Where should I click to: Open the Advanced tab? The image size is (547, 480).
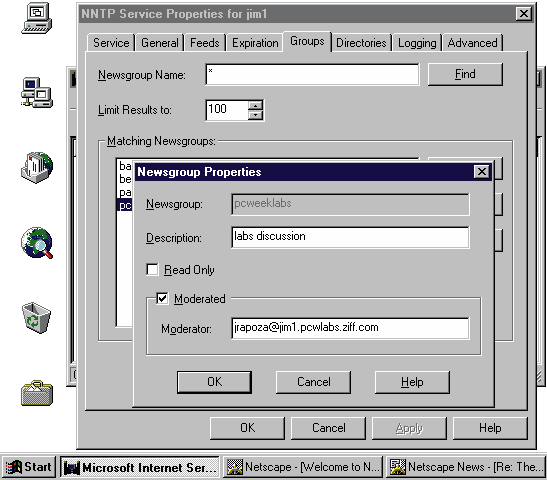pyautogui.click(x=472, y=43)
